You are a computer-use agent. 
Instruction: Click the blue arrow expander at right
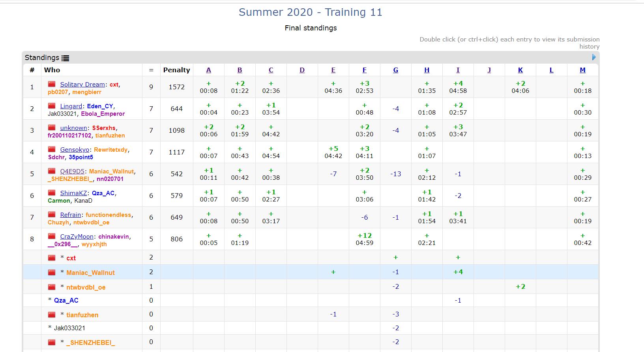pos(594,57)
